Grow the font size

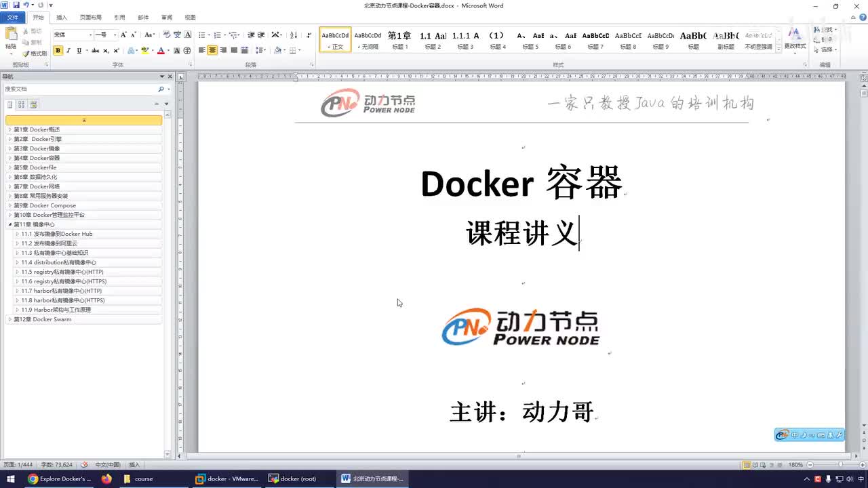(x=123, y=35)
